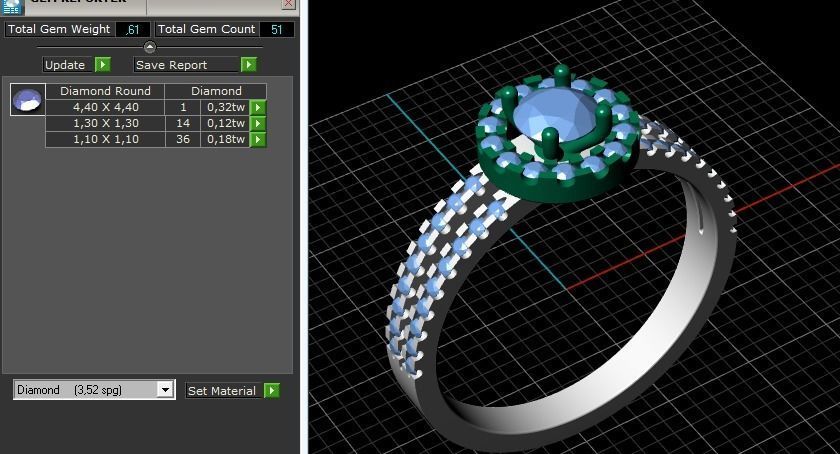The width and height of the screenshot is (840, 454).
Task: Click the green arrow next to Update
Action: coord(102,65)
